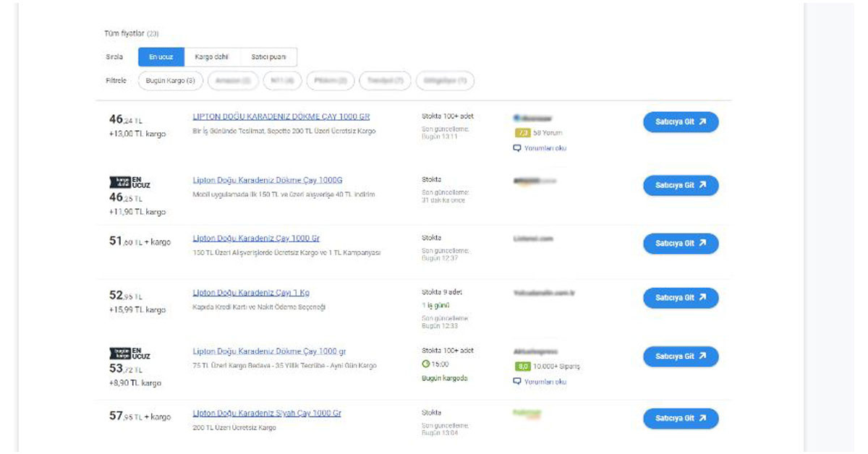Screen dimensions: 868x454
Task: Click "Kapıda Kredi Kartı ve Nakit Ödeme Seçeneği"
Action: click(260, 307)
